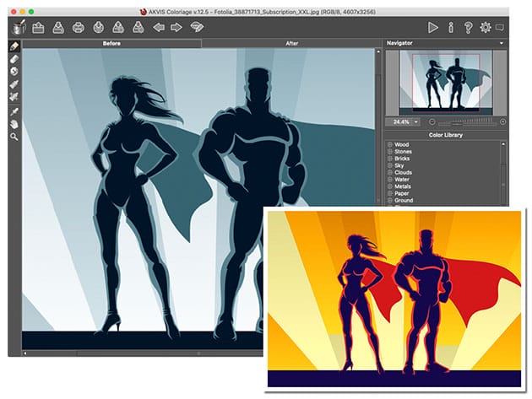532x399 pixels.
Task: Open Preferences with the gear icon
Action: click(485, 27)
